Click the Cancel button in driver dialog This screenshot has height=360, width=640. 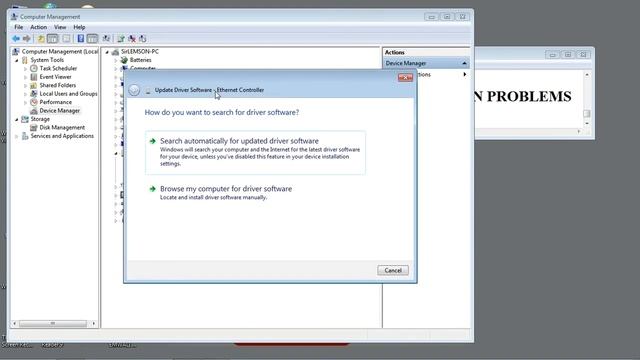(x=393, y=270)
